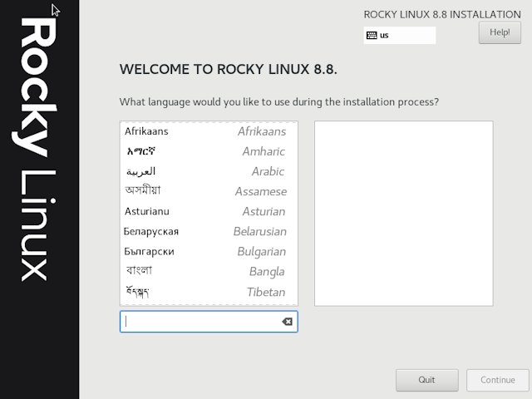Click the empty locale variants panel
Viewport: 532px width, 399px height.
click(403, 213)
